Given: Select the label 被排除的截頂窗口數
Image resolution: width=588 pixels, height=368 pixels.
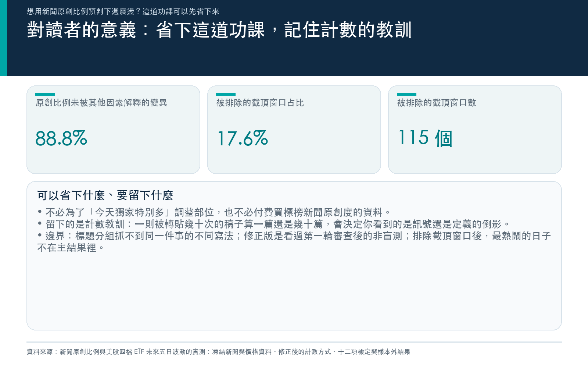Looking at the screenshot, I should coord(437,103).
